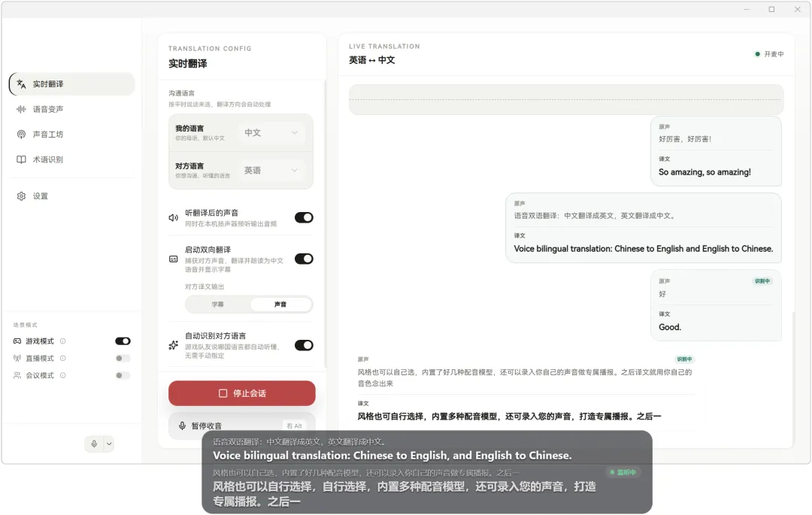Click the 实时翻译 translate icon in sidebar

click(21, 84)
